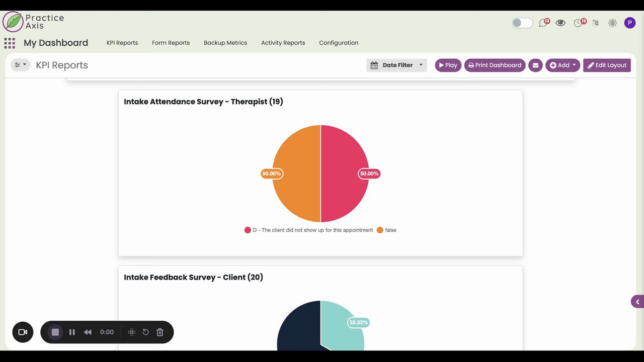
Task: Expand the filter sliders dropdown beside KPI Reports
Action: click(x=21, y=65)
